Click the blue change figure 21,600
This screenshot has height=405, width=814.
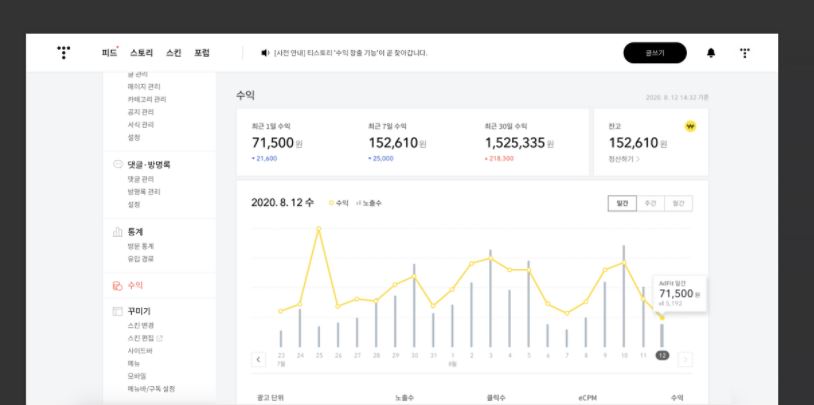click(x=264, y=158)
